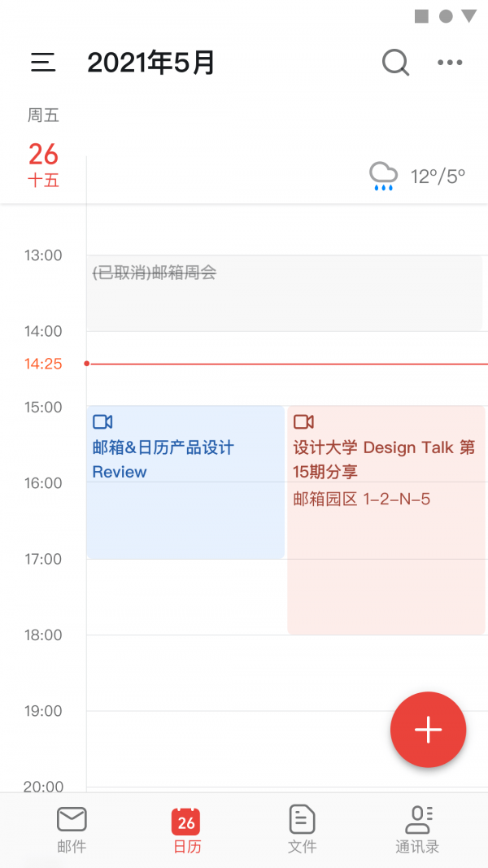Tap the 12°/5° temperature reading
Image resolution: width=488 pixels, height=868 pixels.
pos(438,177)
